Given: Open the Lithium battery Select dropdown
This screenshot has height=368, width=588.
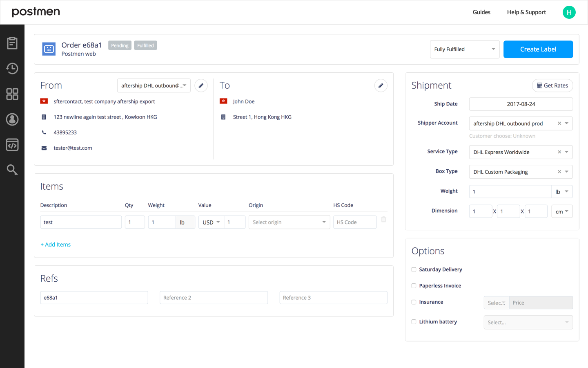Looking at the screenshot, I should 528,322.
